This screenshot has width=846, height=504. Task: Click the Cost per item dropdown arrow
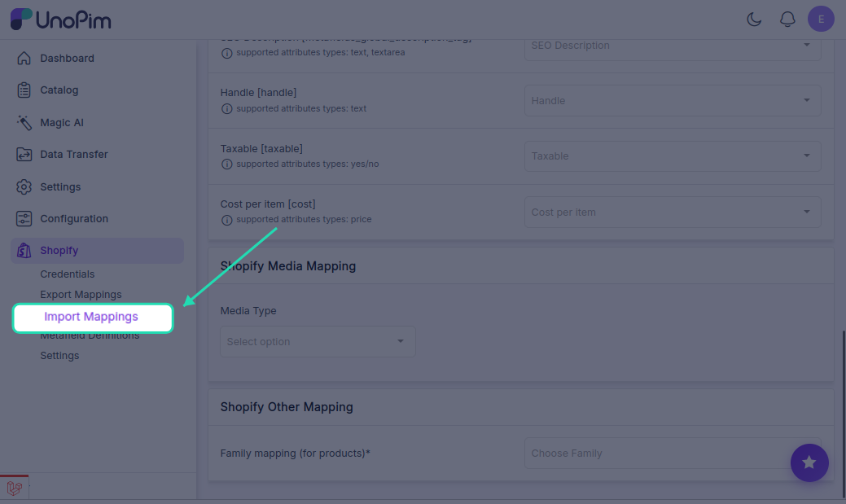point(807,212)
